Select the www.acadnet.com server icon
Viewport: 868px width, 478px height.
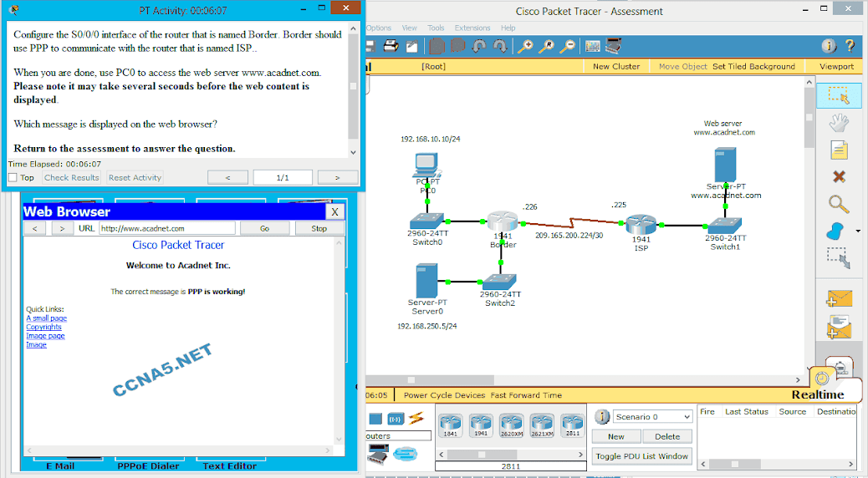[725, 165]
